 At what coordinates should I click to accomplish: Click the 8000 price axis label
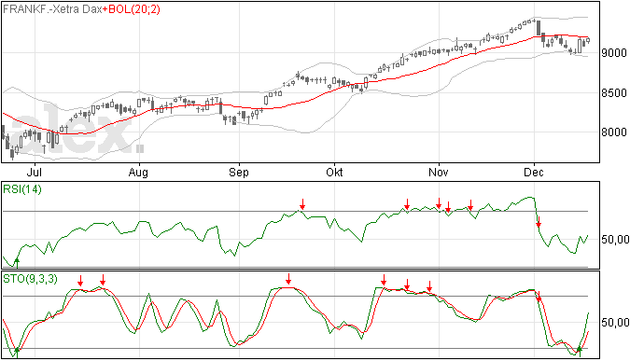(614, 132)
